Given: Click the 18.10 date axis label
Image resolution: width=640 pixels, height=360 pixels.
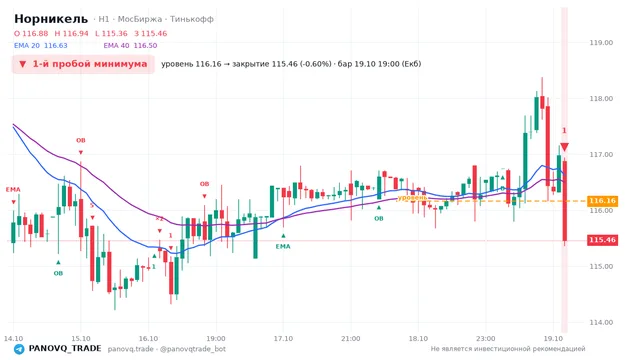Looking at the screenshot, I should [x=418, y=338].
